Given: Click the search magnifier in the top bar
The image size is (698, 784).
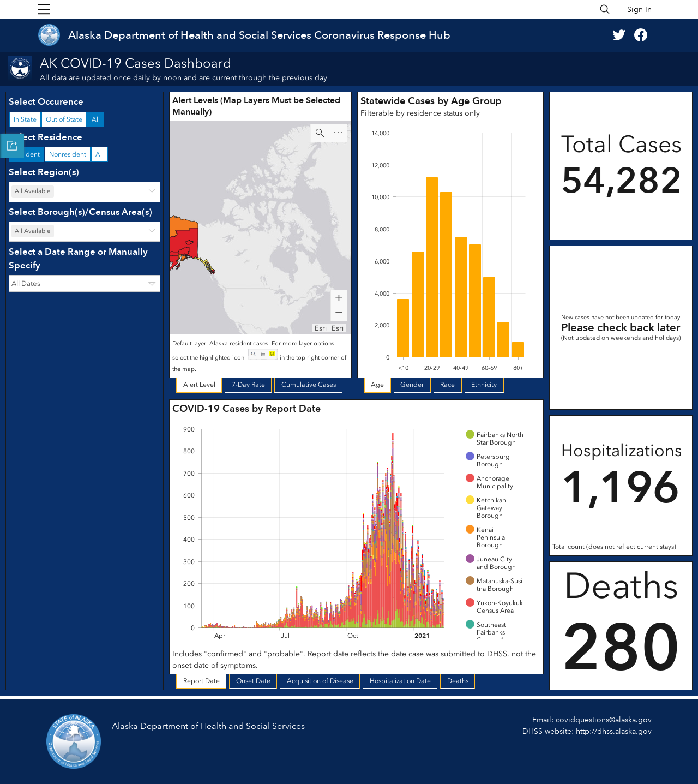Looking at the screenshot, I should tap(605, 9).
